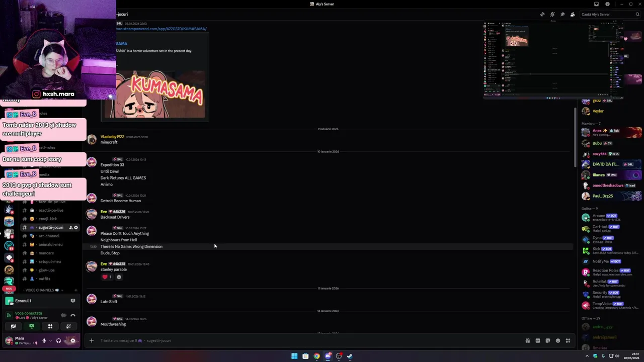Open the emoji-kick channel
The image size is (644, 362).
pyautogui.click(x=49, y=219)
